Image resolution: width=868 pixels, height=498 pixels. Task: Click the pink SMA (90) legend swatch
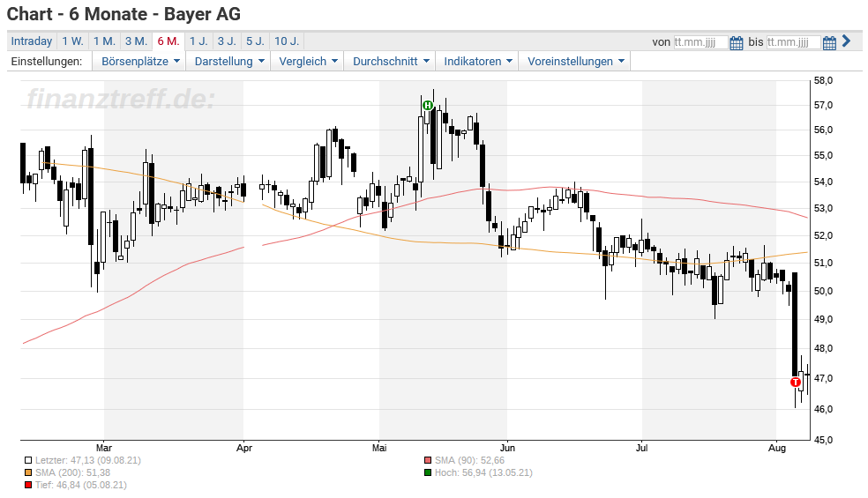coord(428,460)
